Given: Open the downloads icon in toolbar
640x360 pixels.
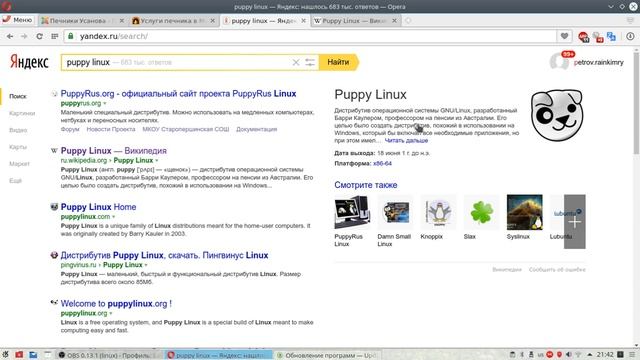Looking at the screenshot, I should click(x=630, y=36).
